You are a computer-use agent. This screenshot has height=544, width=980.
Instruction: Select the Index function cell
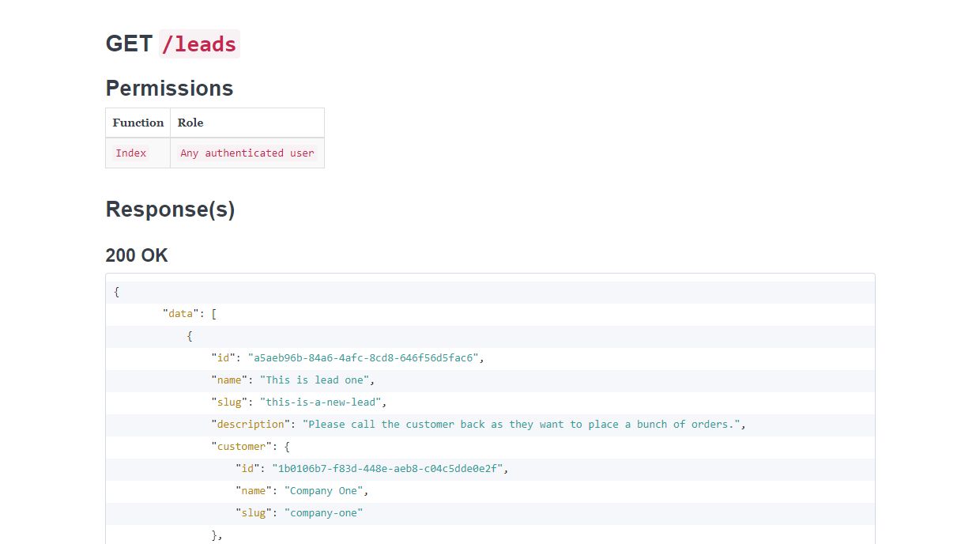131,153
